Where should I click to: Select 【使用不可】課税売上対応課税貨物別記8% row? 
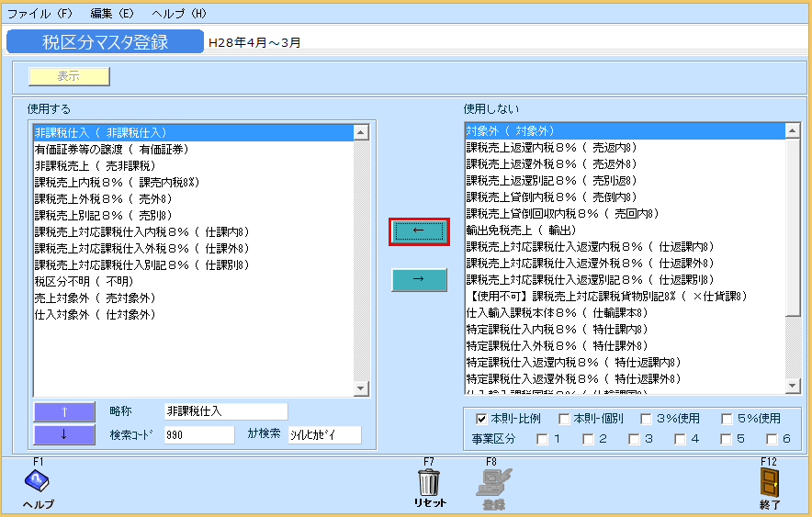point(625,297)
